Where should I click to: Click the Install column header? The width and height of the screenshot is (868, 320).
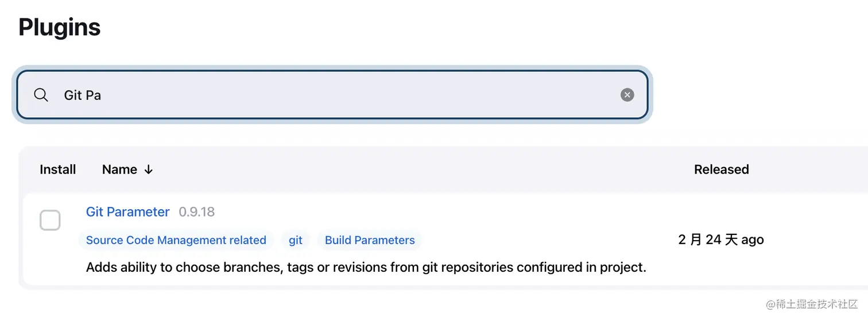coord(57,169)
